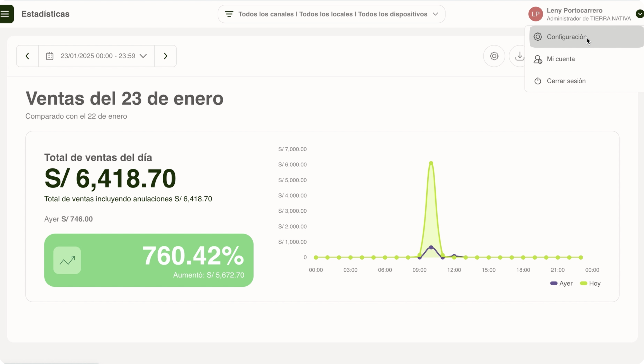This screenshot has height=364, width=644.
Task: Click the purple Ayer peak data point
Action: tap(431, 247)
